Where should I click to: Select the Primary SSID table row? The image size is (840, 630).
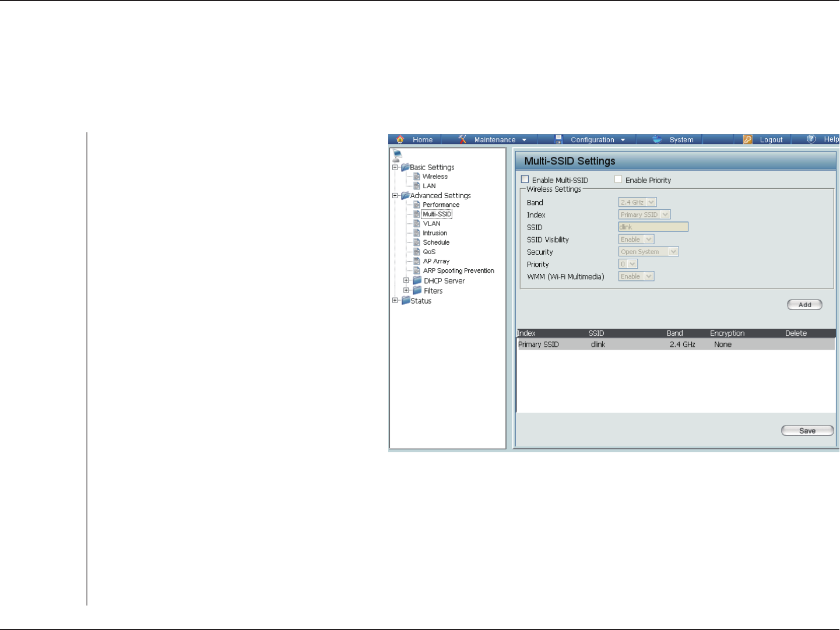676,344
